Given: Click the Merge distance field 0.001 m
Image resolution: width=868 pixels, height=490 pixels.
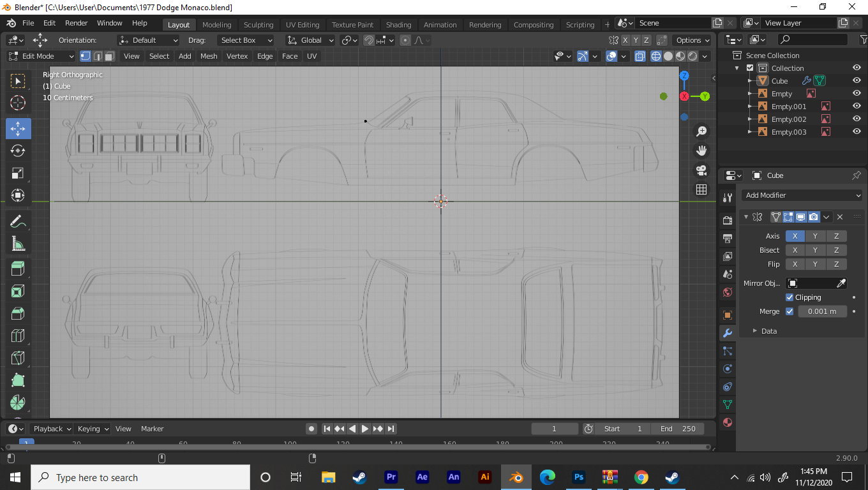Looking at the screenshot, I should click(822, 311).
